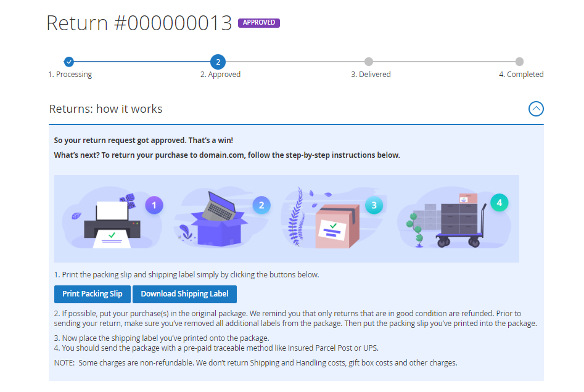Screen dimensions: 584x392
Task: Click the "Returns: how it works" heading
Action: [x=106, y=109]
